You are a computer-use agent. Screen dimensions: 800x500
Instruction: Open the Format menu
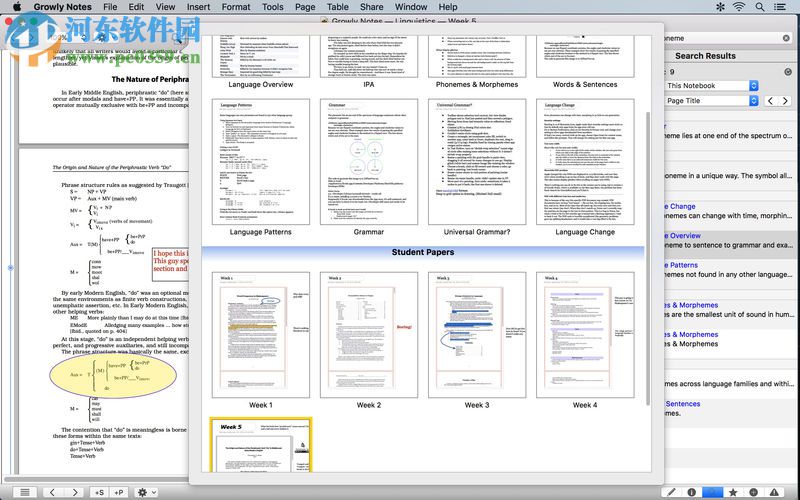tap(236, 7)
